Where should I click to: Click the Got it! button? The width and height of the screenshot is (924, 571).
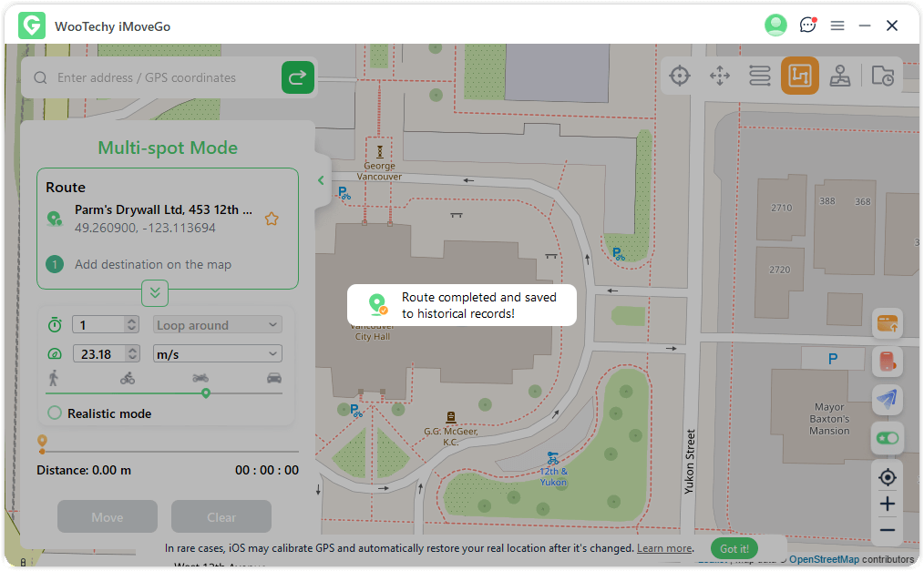pos(734,548)
